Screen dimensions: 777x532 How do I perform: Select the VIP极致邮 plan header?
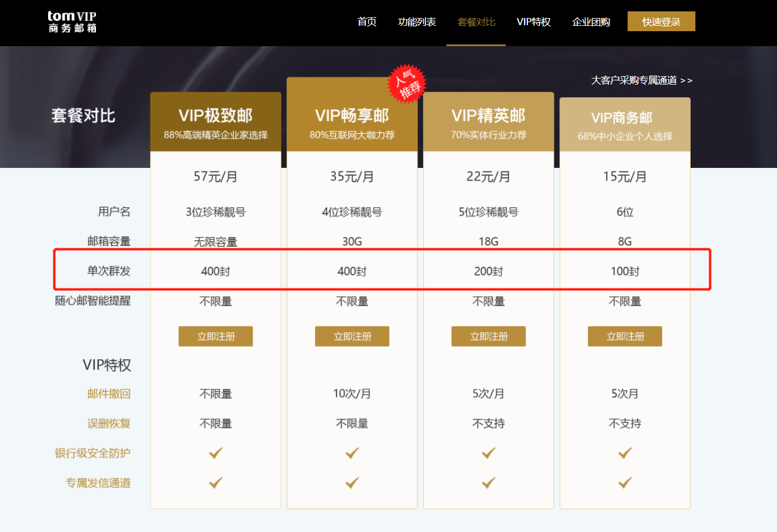[x=215, y=122]
